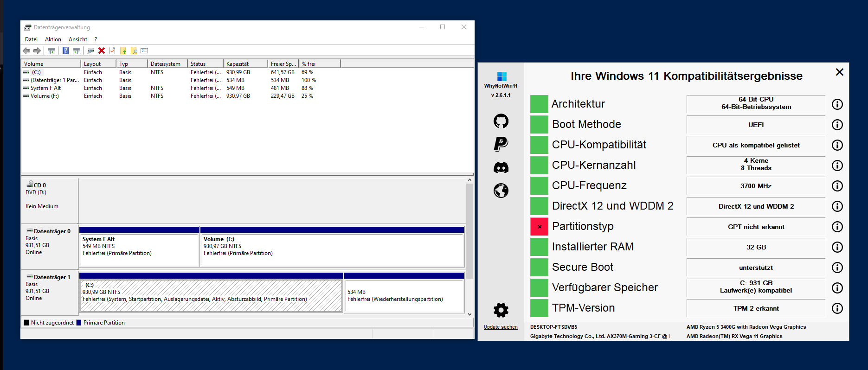
Task: Sort by the % frei column header
Action: click(320, 64)
